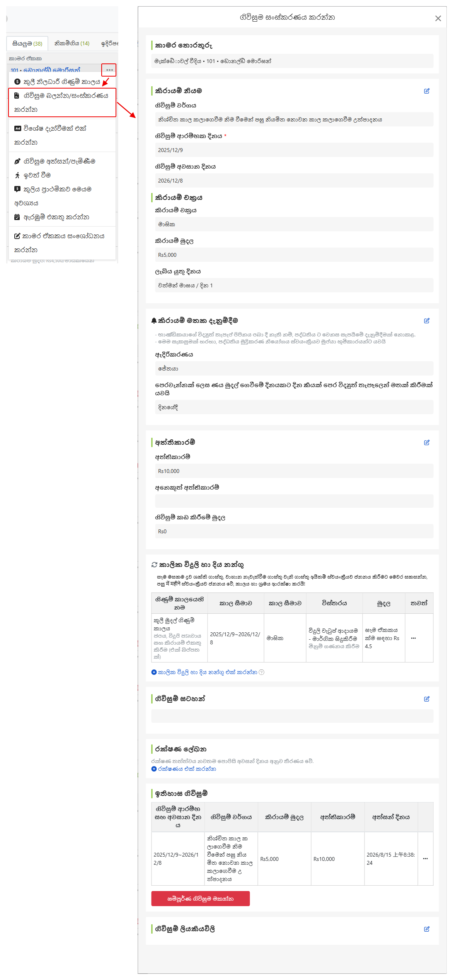Click සම්පූර්ණ ගිවිසුම මකන්න red button
The height and width of the screenshot is (980, 453).
[x=200, y=899]
